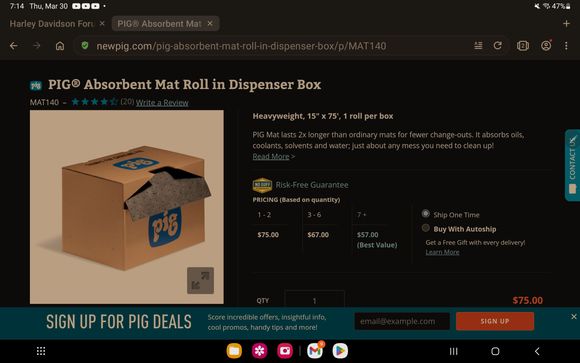
Task: Open the Android app drawer grid
Action: [x=41, y=351]
